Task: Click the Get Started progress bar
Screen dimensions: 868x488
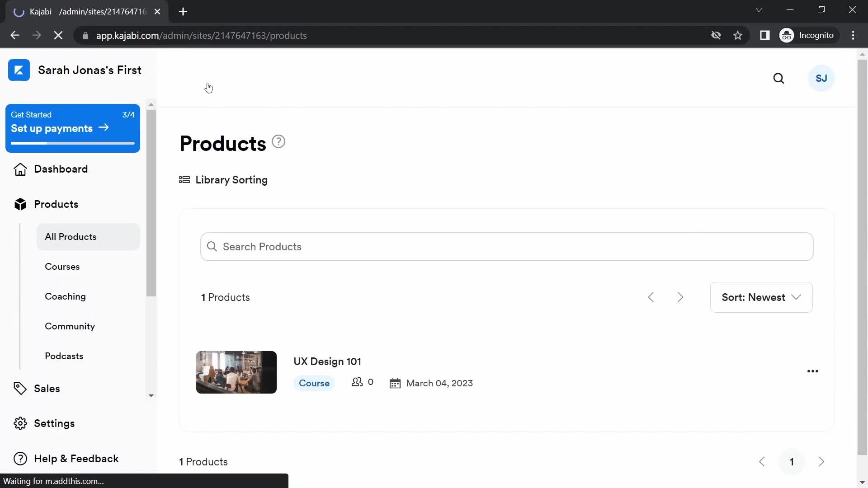Action: (x=73, y=143)
